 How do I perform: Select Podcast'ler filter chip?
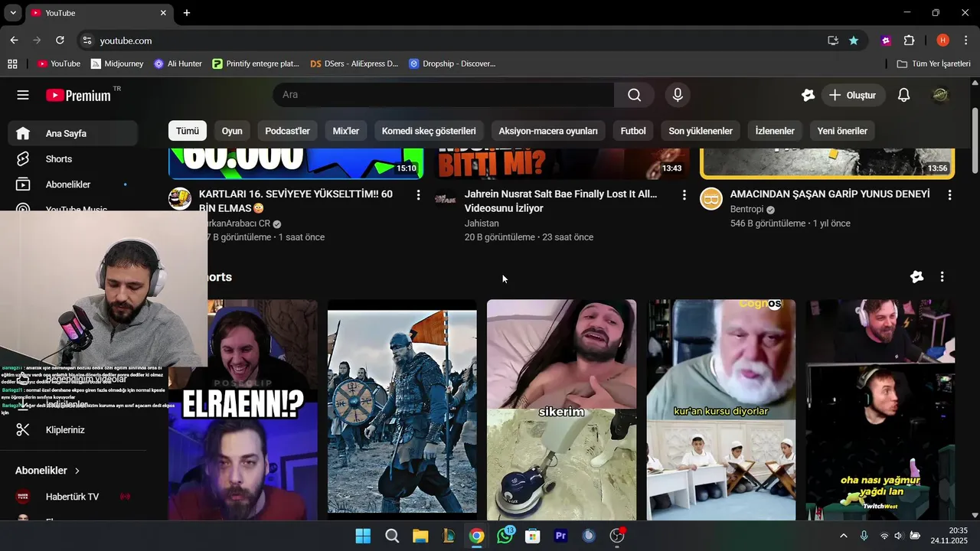[x=288, y=131]
